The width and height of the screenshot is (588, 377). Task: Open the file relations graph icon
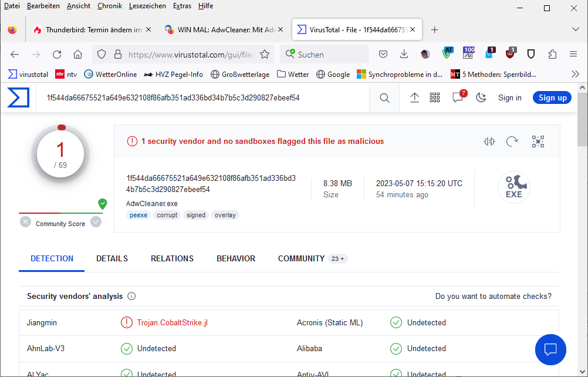538,142
